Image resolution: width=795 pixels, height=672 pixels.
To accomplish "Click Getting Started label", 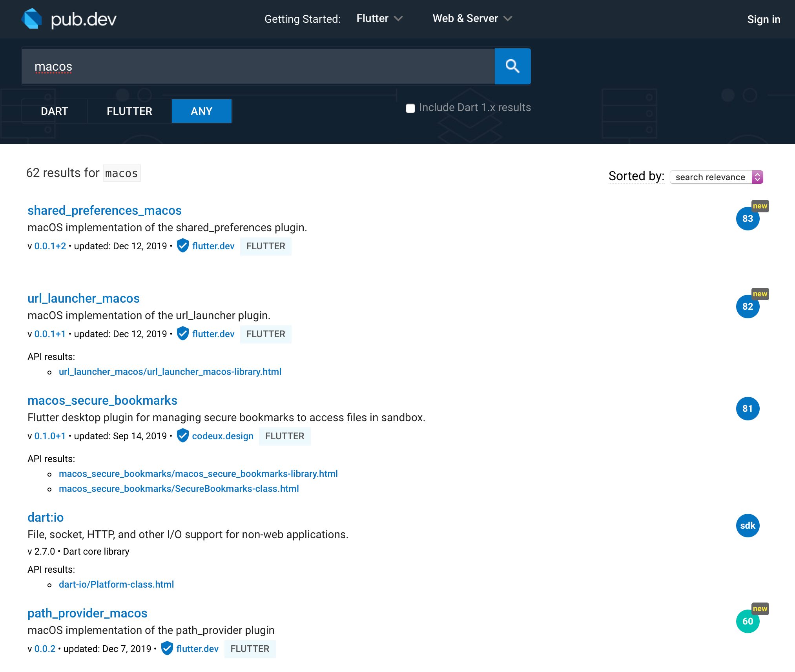I will 303,19.
